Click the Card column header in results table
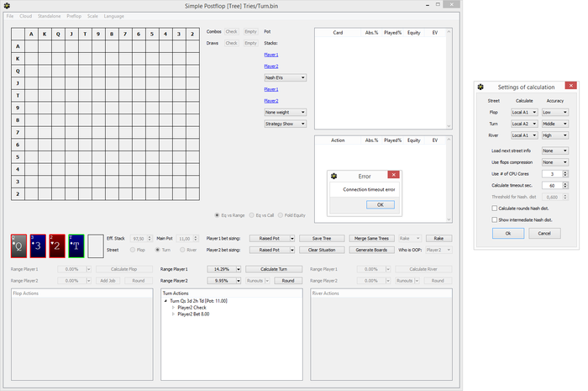This screenshot has width=588, height=391. (338, 33)
